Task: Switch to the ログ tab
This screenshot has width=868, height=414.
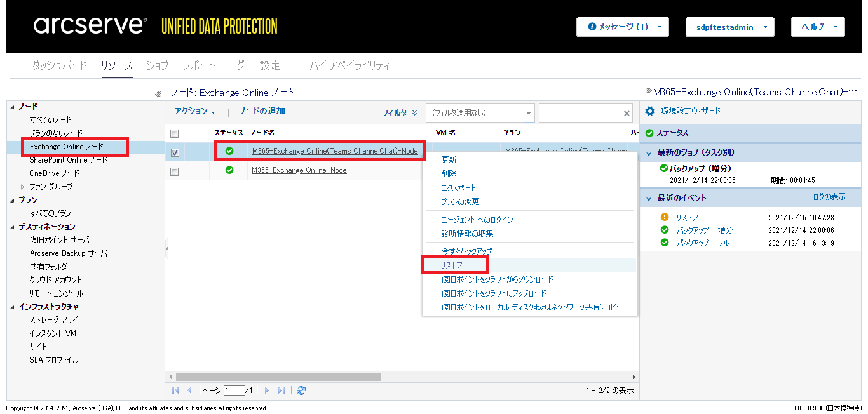Action: (x=237, y=65)
